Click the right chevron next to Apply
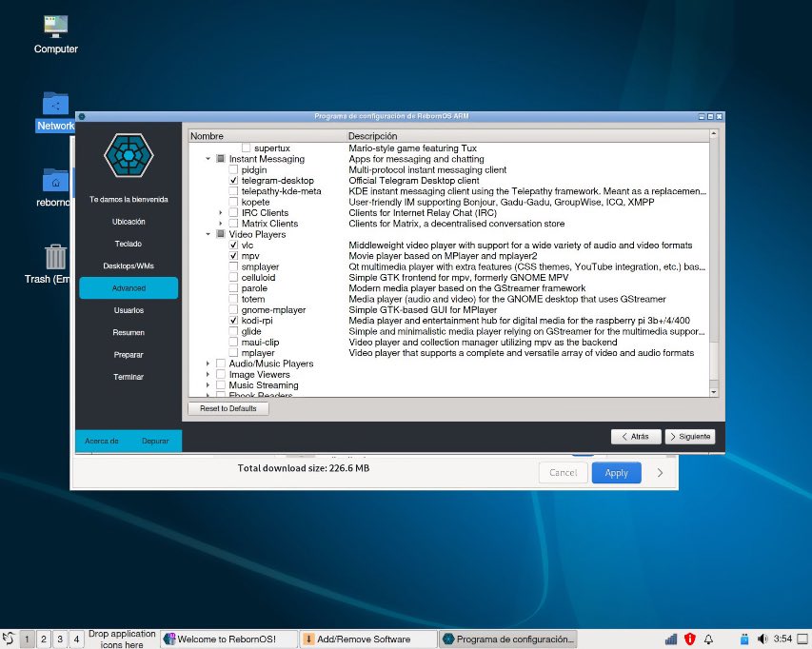The width and height of the screenshot is (812, 649). [x=660, y=473]
